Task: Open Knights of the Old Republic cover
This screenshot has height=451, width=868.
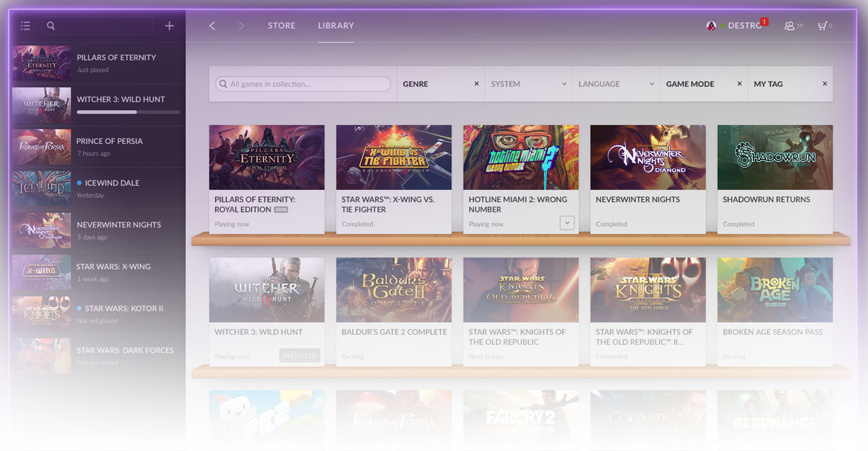Action: click(521, 290)
